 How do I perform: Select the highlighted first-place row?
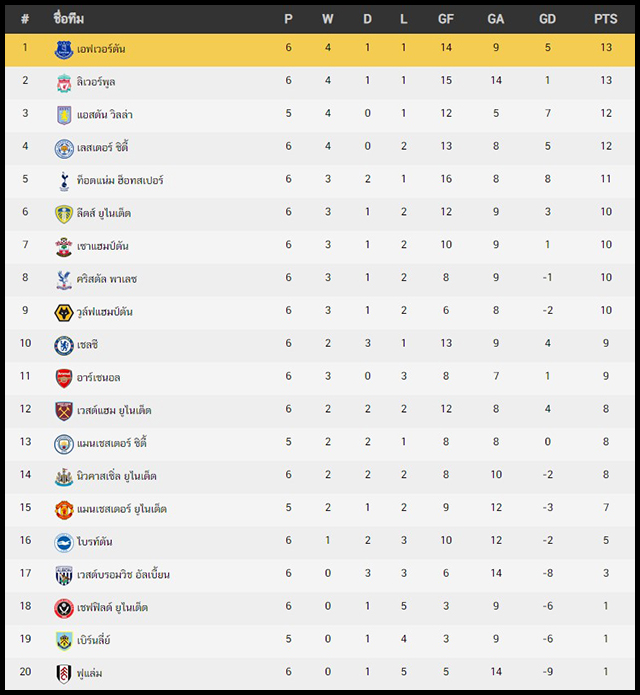point(320,50)
